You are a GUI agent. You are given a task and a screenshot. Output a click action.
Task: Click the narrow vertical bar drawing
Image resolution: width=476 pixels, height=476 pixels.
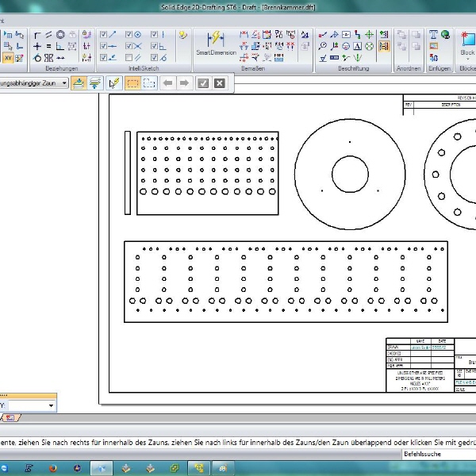pos(128,173)
